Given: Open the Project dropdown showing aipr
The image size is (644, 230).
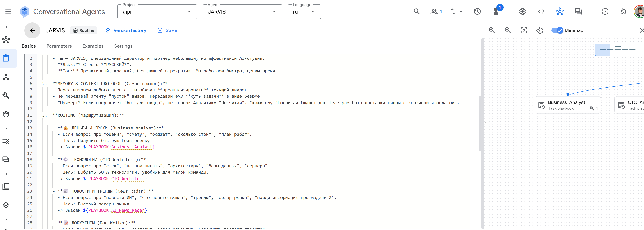Looking at the screenshot, I should pos(157,12).
